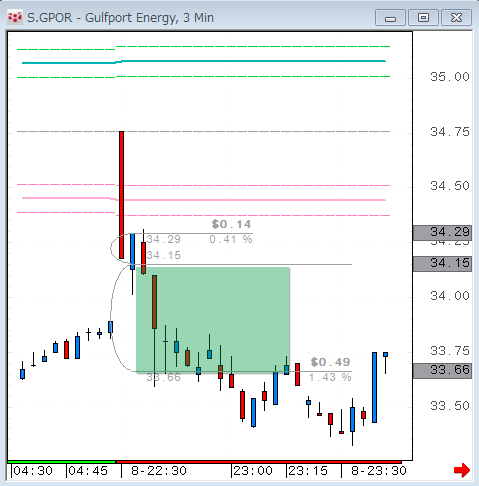The image size is (479, 486).
Task: Click the gray dashed 34.75 level line
Action: 203,132
